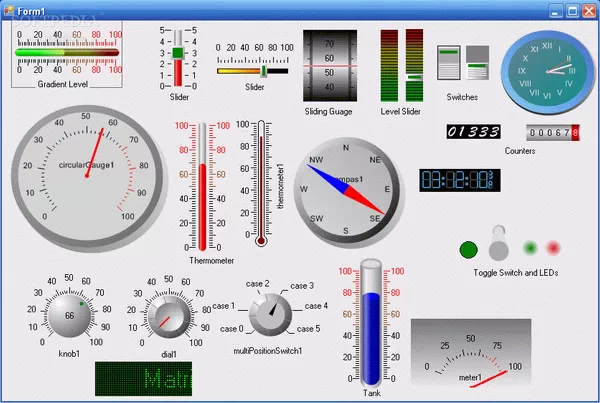The width and height of the screenshot is (600, 403).
Task: Click the Gradient Level bar
Action: pyautogui.click(x=67, y=52)
